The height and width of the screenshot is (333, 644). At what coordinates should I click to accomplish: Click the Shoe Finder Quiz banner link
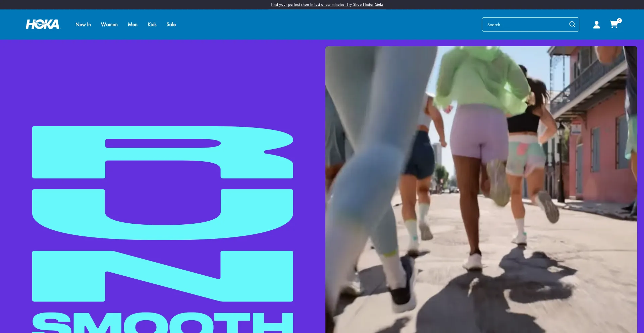click(327, 4)
